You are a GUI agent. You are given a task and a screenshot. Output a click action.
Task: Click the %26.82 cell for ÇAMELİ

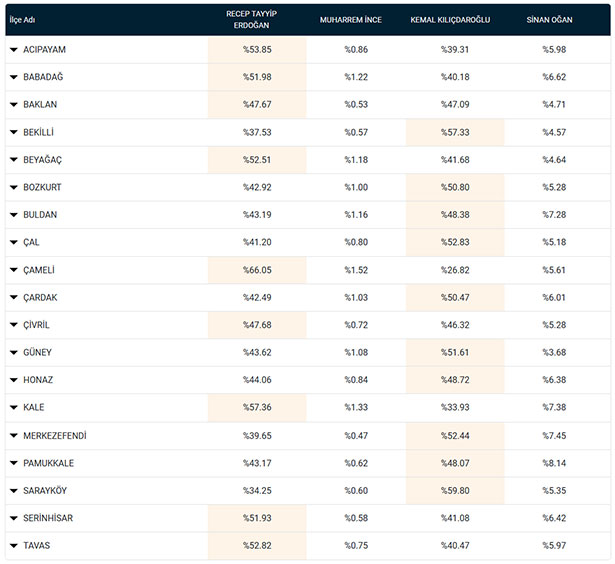[455, 270]
